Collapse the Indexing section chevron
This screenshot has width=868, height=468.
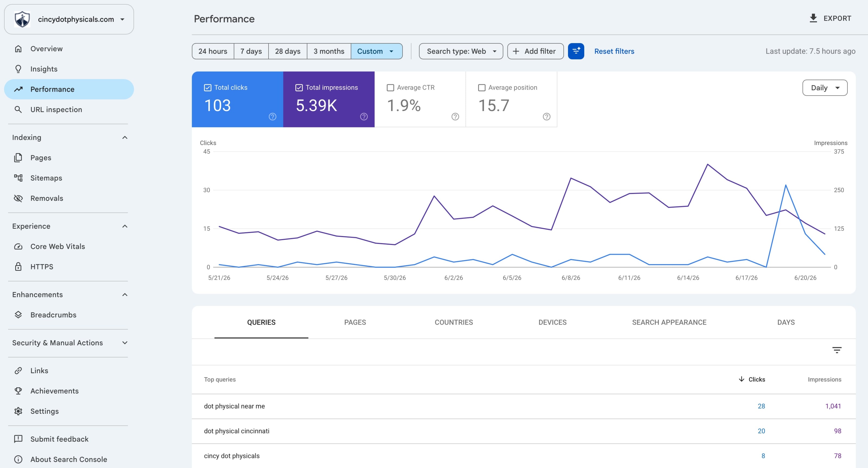click(x=125, y=137)
